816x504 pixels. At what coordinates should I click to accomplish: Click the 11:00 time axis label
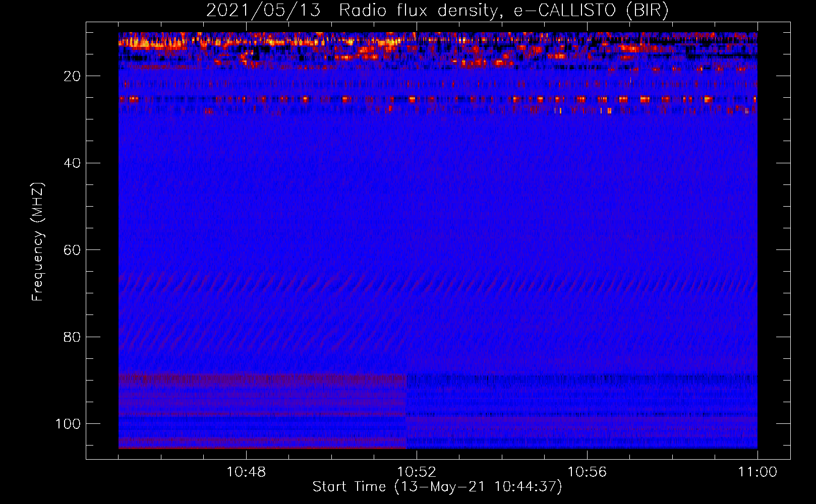tap(757, 472)
